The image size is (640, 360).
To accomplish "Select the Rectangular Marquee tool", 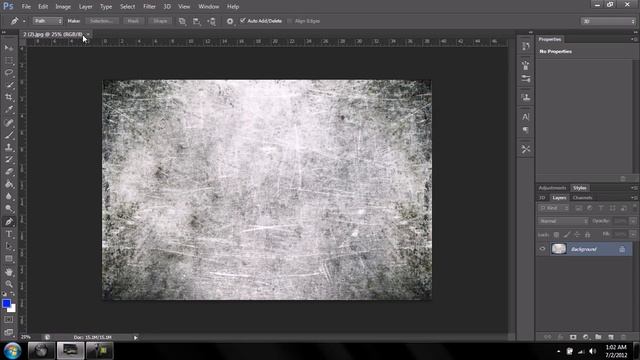I will 9,60.
